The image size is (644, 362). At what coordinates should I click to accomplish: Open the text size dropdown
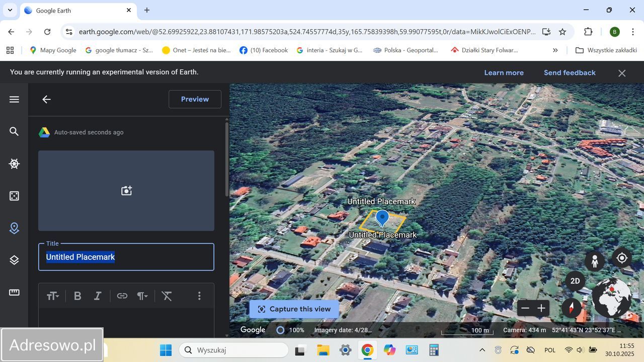[53, 296]
